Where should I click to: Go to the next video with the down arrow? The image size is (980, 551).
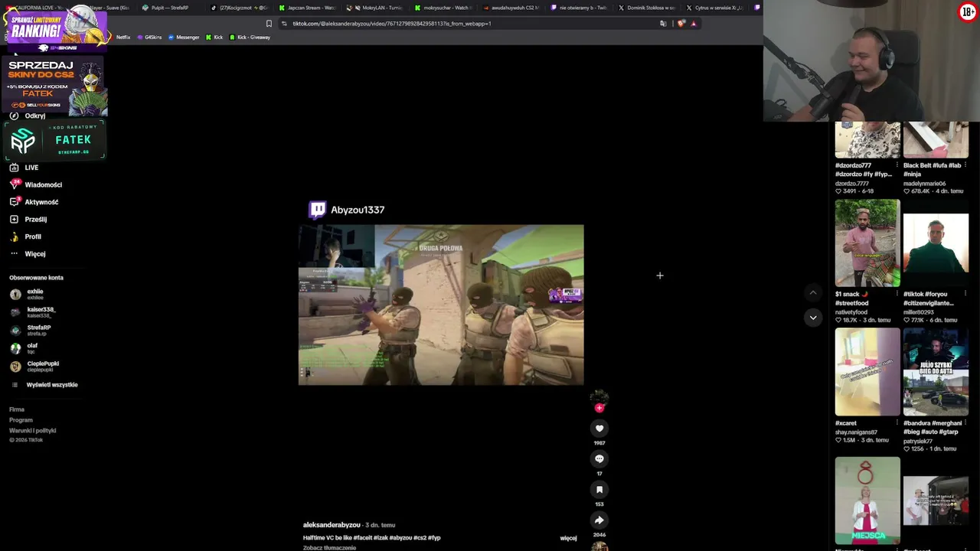pyautogui.click(x=813, y=318)
